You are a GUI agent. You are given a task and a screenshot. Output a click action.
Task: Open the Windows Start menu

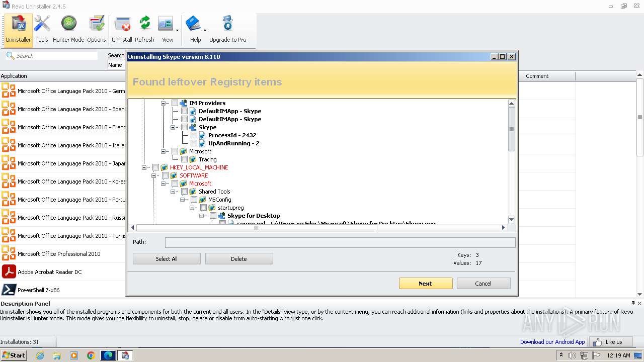(x=14, y=355)
